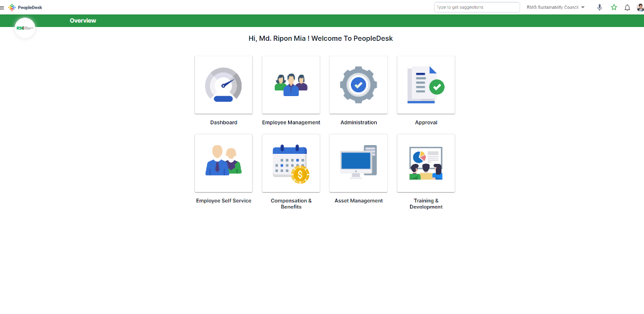Focus the 'Type to get suggestions' search box
Image resolution: width=644 pixels, height=314 pixels.
coord(477,8)
